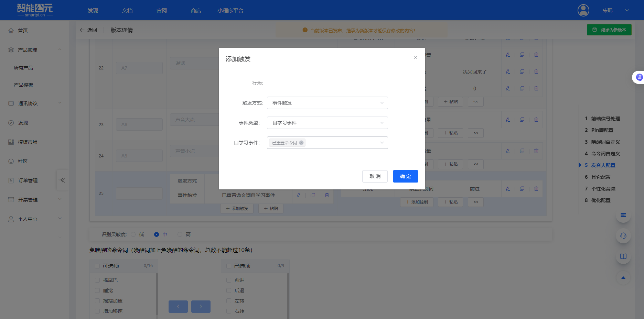Click the translate 译 badge on right edge
Image resolution: width=644 pixels, height=319 pixels.
[x=639, y=77]
